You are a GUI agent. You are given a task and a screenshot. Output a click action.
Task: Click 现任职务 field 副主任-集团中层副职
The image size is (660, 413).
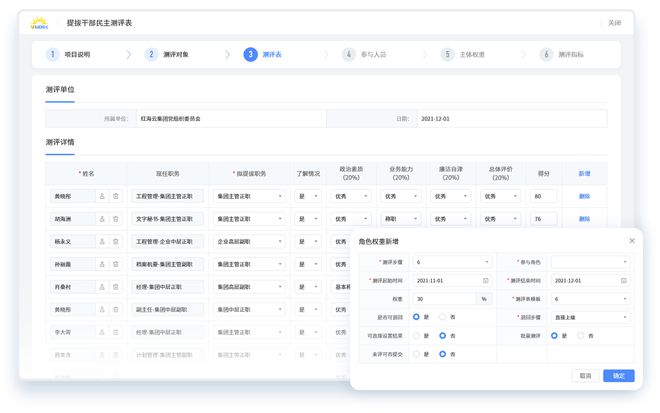tap(168, 309)
